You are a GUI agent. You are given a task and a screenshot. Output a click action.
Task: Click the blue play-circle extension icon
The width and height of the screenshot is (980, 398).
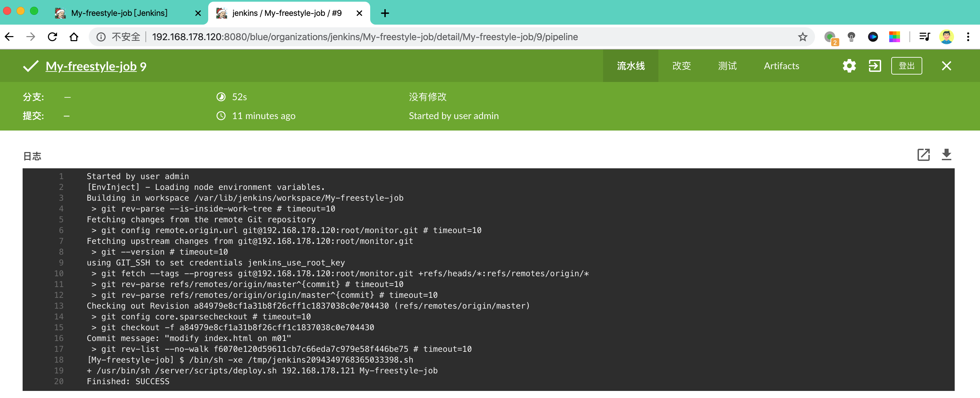873,37
